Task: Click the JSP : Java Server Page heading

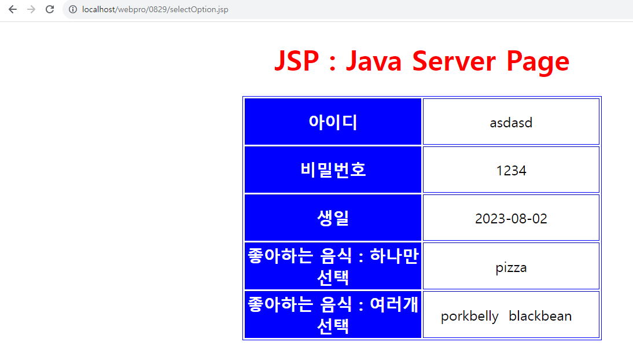Action: 422,61
